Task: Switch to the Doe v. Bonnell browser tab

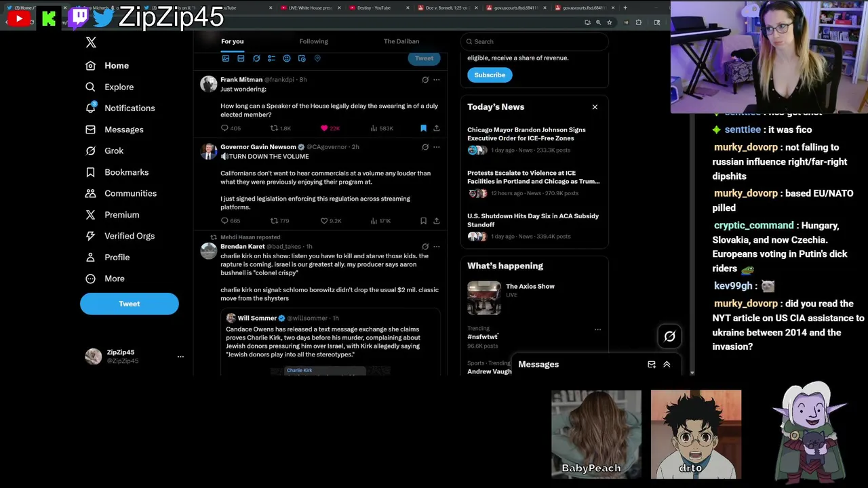Action: 446,7
